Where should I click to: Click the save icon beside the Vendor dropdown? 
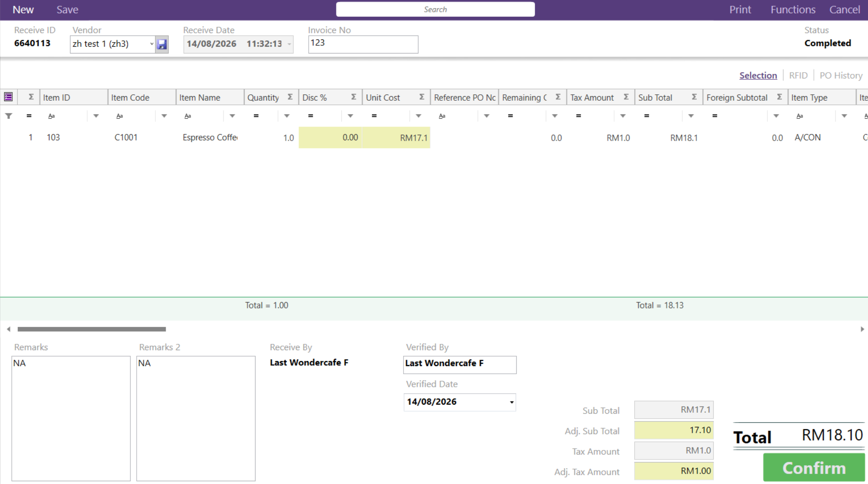pyautogui.click(x=162, y=44)
